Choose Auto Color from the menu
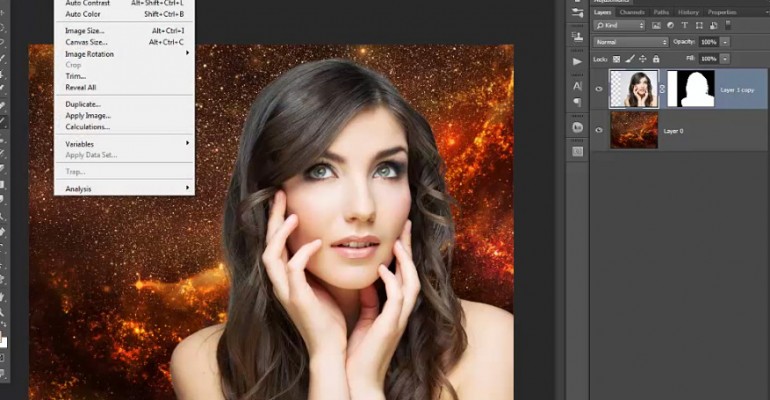The image size is (770, 400). point(124,14)
